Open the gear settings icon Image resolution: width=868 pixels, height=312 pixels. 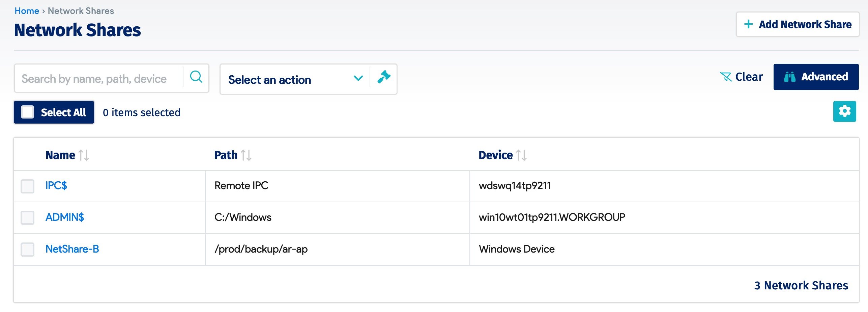coord(844,111)
